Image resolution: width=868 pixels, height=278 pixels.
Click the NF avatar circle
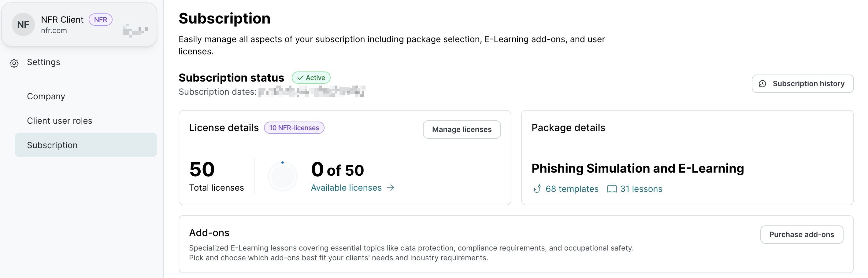[23, 24]
